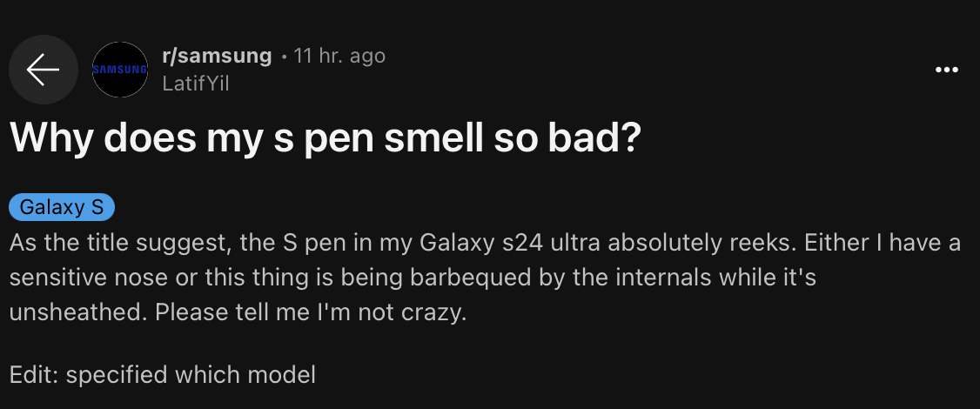Click the "11 hr. ago" timestamp
Screen dimensions: 980x409
point(339,56)
